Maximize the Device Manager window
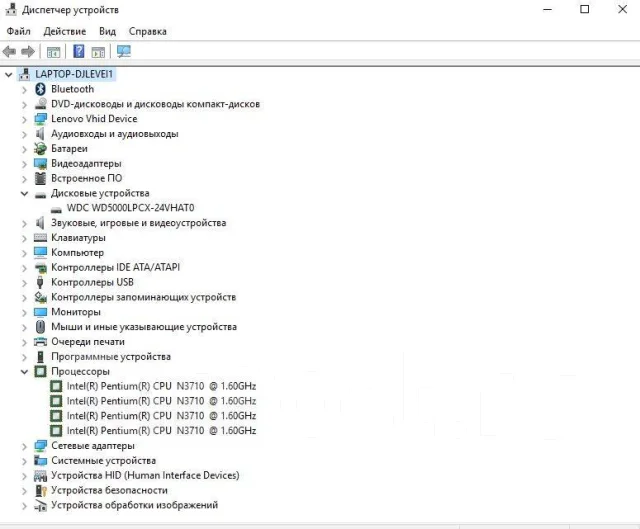640x529 pixels. 584,9
